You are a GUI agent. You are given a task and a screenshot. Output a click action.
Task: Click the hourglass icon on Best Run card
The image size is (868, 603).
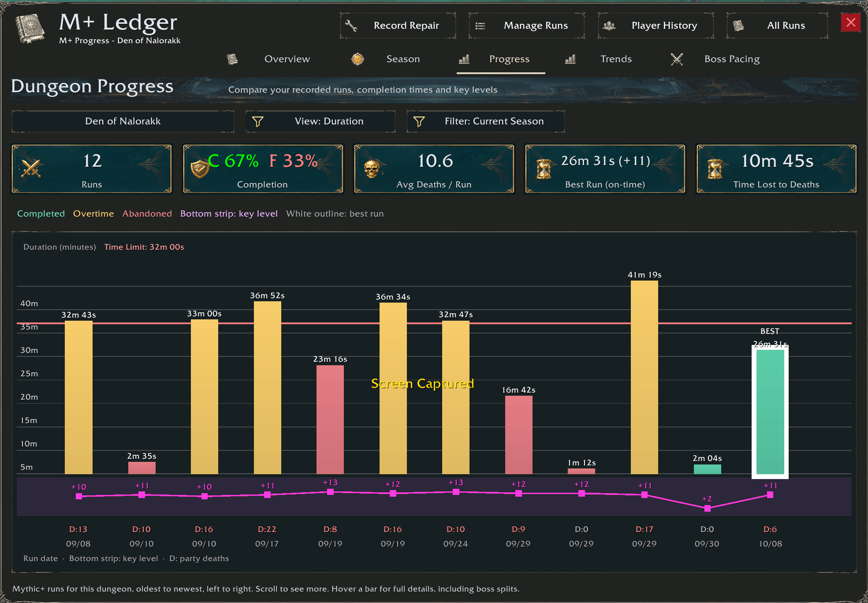(544, 169)
